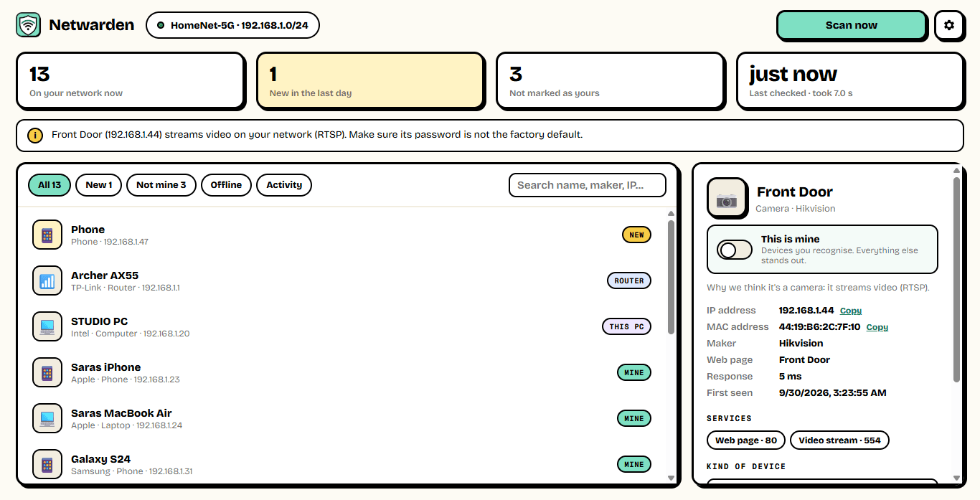Start a scan with Scan now
980x500 pixels.
pos(852,25)
